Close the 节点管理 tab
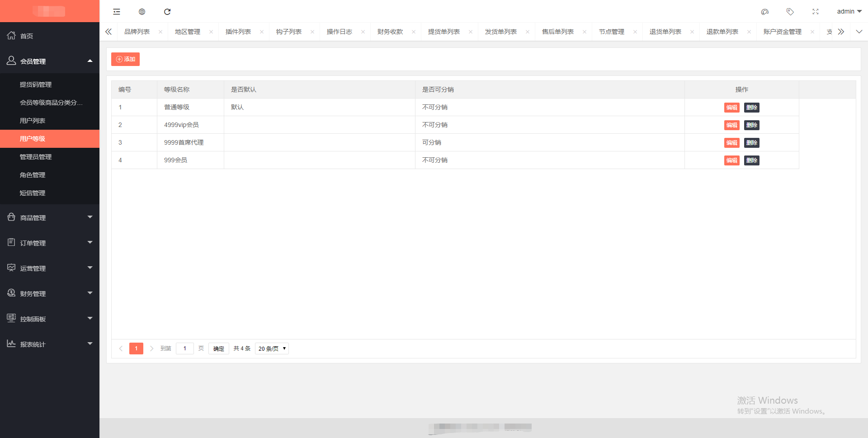 pyautogui.click(x=635, y=32)
